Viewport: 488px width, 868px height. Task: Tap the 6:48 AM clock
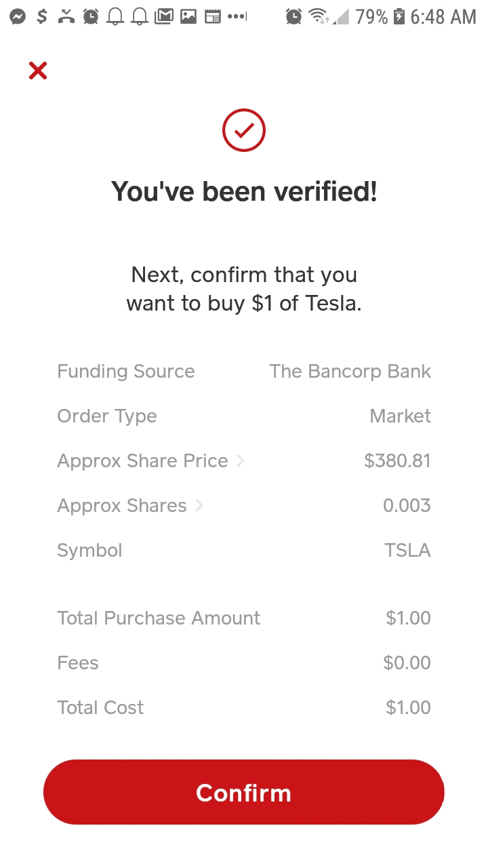coord(443,16)
